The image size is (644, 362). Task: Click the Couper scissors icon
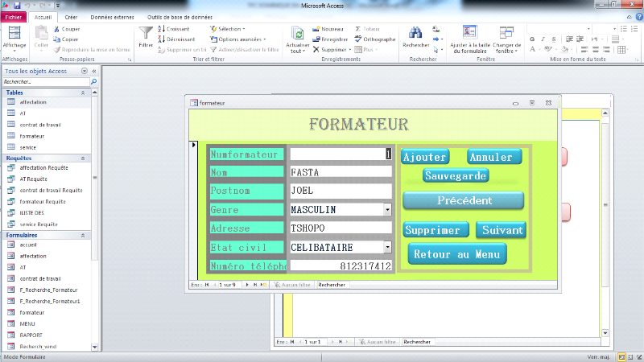[66, 28]
